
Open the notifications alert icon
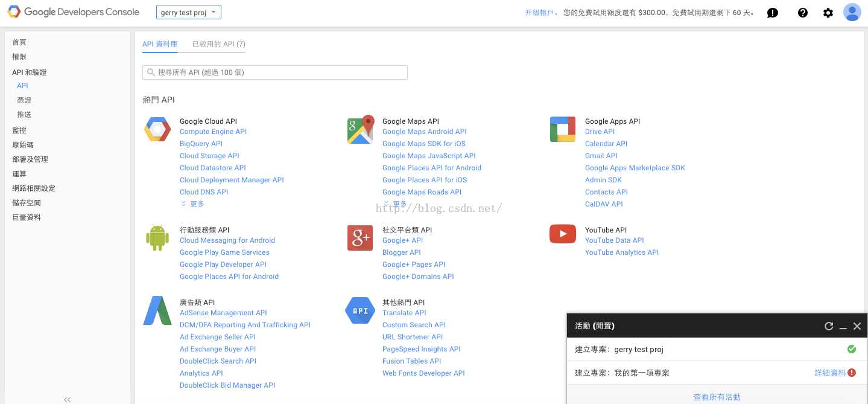772,12
